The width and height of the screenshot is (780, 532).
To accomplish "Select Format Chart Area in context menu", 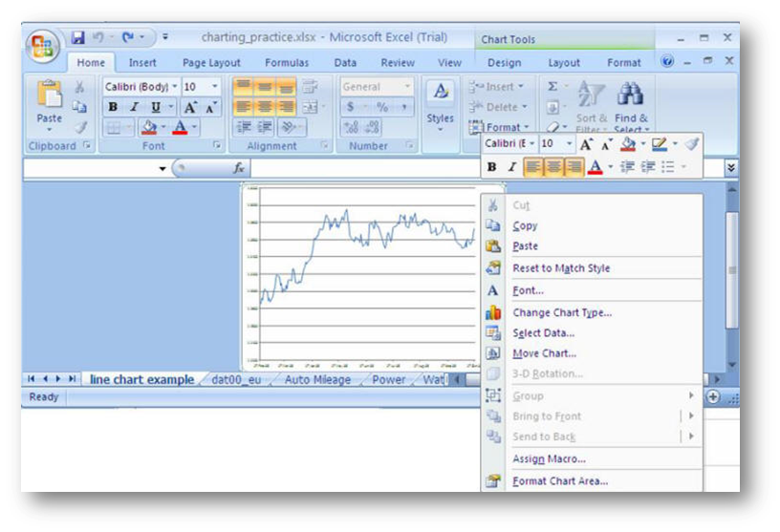I will 559,481.
